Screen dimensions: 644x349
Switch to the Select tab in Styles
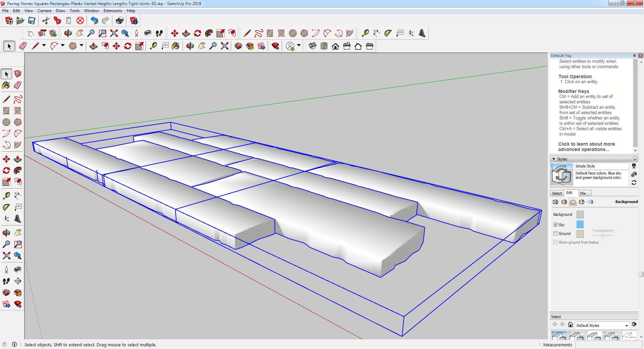(x=557, y=193)
